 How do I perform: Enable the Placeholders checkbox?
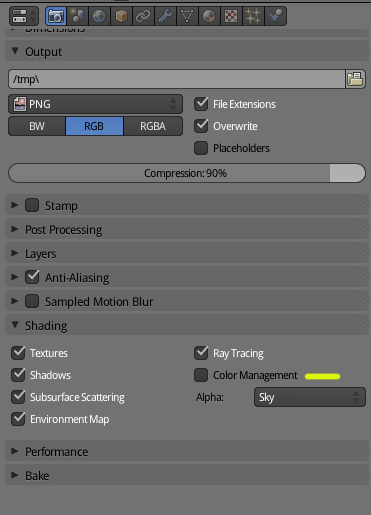tap(201, 148)
